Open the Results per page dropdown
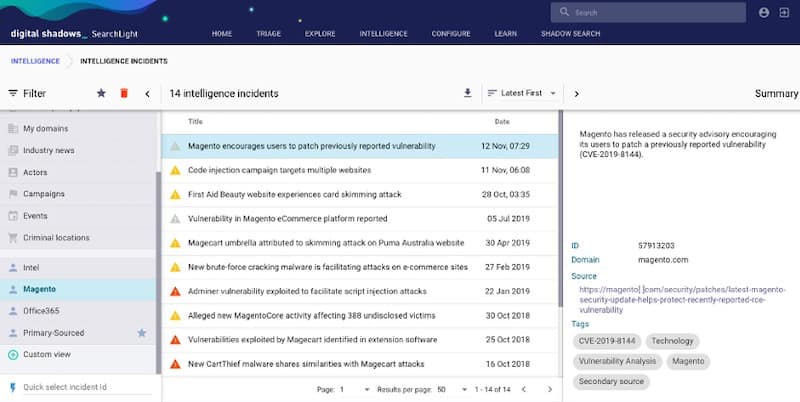This screenshot has height=402, width=800. click(452, 389)
